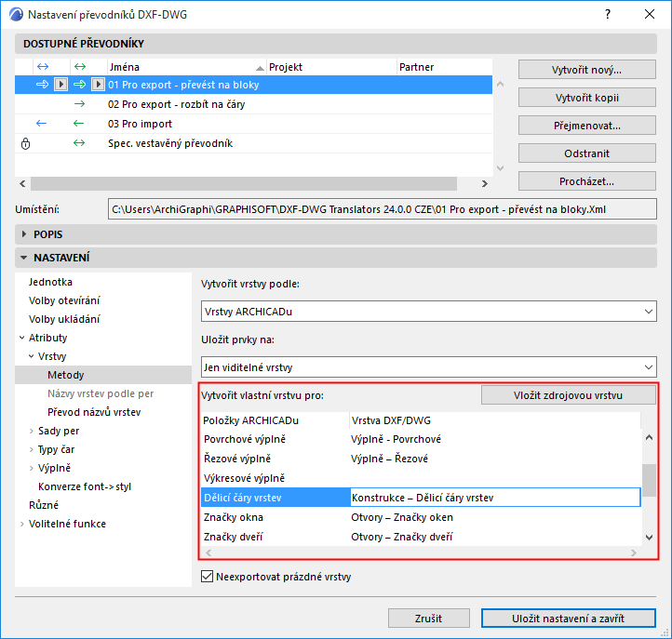Click green left arrow of '03 Pro import' row
Screen dimensions: 672x639
79,124
